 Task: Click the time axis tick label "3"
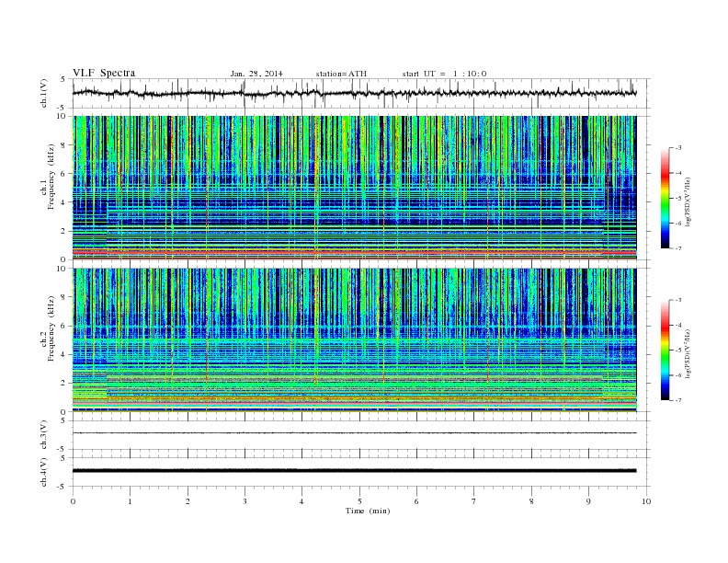[x=245, y=501]
